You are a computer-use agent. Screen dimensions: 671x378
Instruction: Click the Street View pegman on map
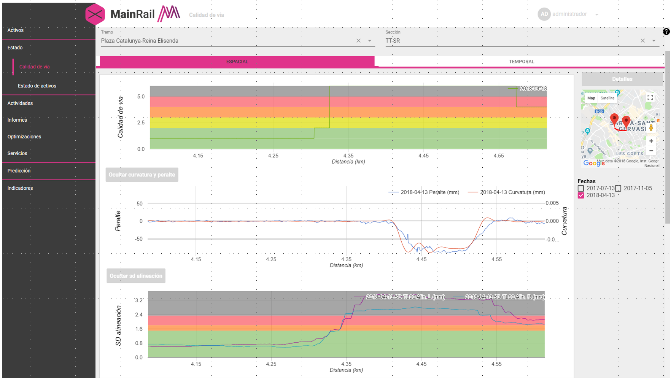point(651,128)
